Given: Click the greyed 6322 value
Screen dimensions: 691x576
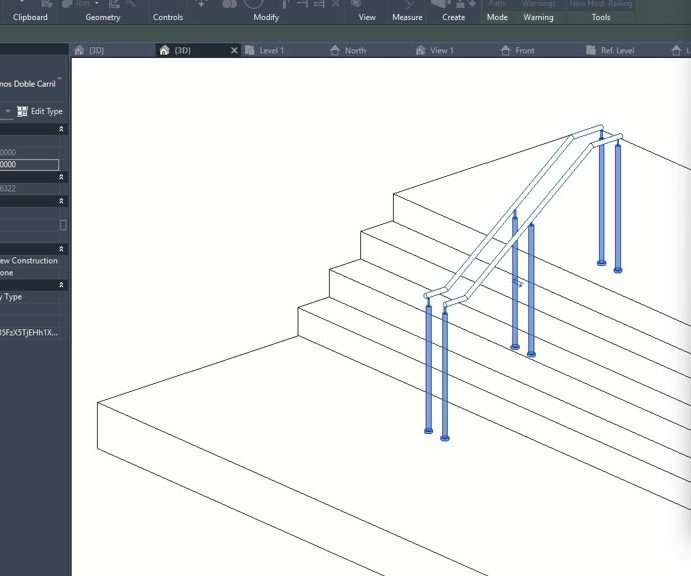Looking at the screenshot, I should coord(8,189).
